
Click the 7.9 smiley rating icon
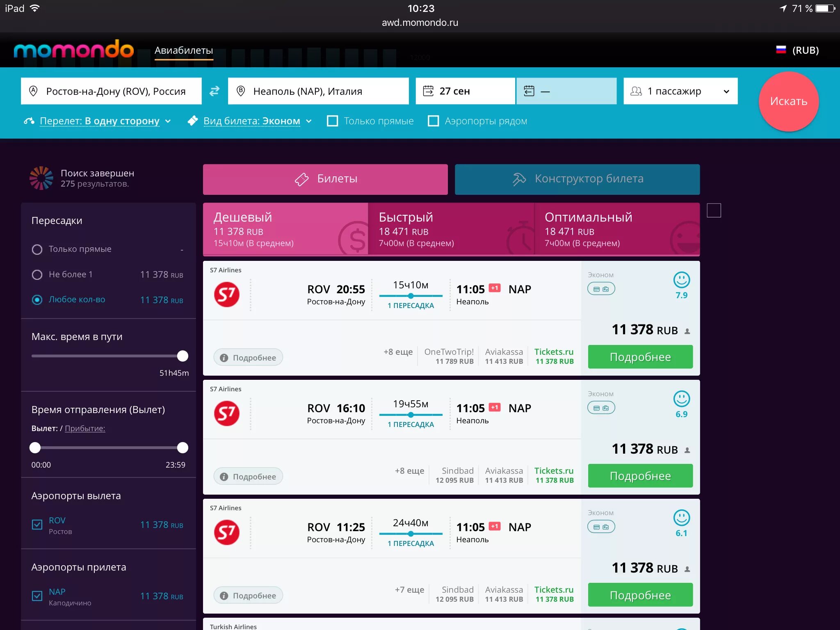(x=681, y=280)
